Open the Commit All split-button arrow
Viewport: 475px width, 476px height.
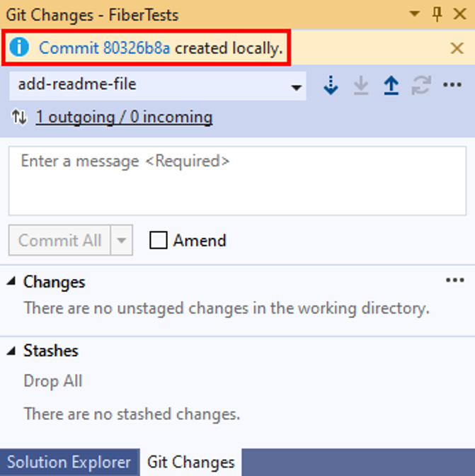122,240
